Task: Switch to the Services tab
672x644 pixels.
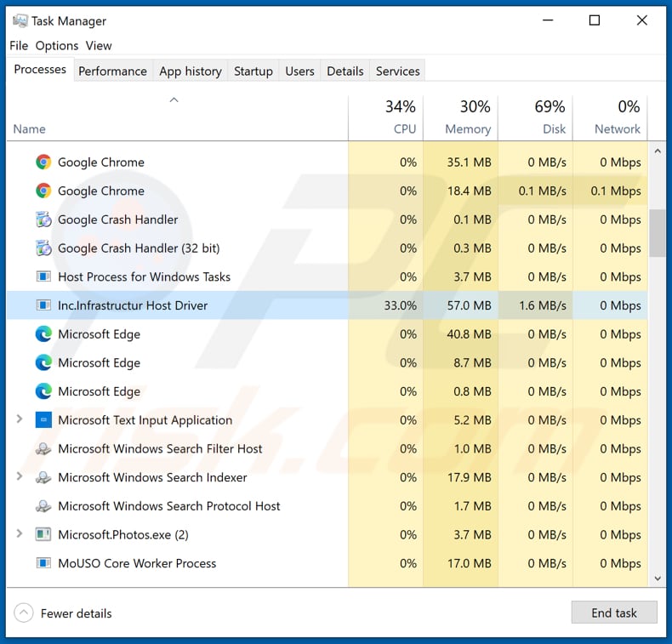Action: point(398,71)
